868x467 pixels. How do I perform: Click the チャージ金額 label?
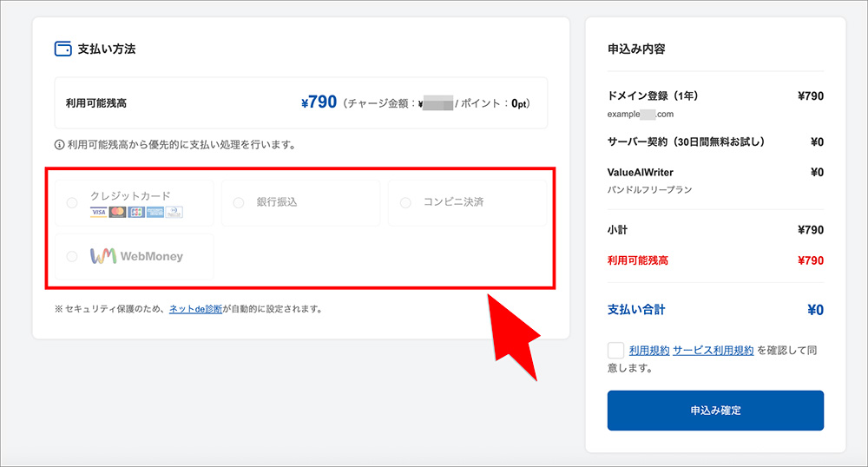(x=378, y=103)
